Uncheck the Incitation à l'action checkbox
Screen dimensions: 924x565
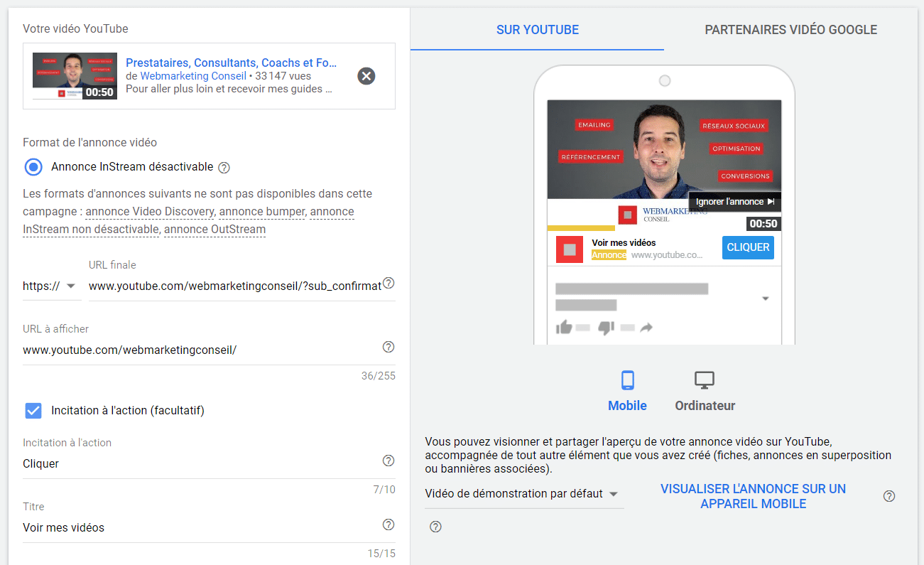pos(33,410)
